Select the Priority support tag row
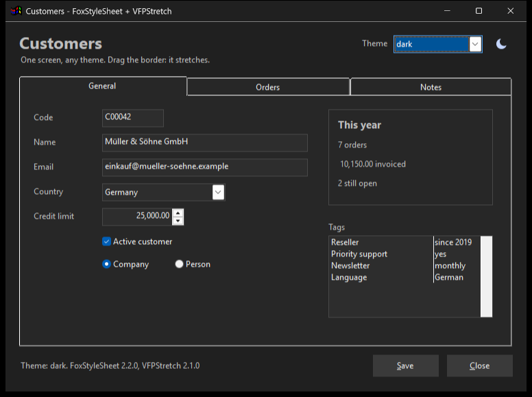This screenshot has width=532, height=397. 406,254
